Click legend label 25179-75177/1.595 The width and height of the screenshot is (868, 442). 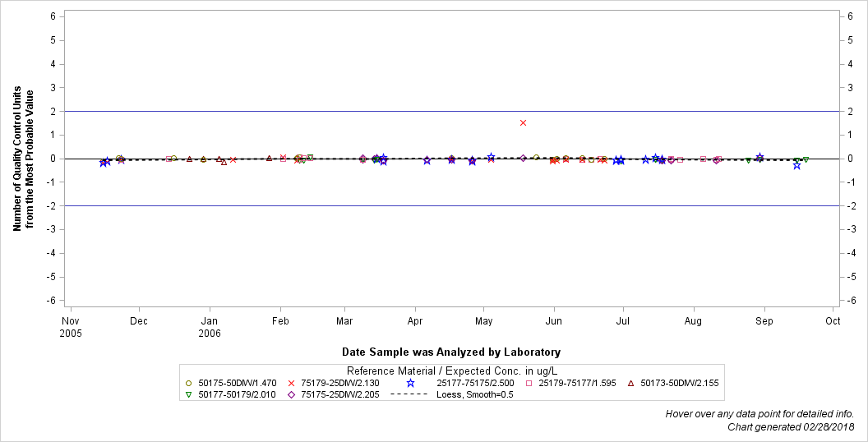pyautogui.click(x=577, y=383)
